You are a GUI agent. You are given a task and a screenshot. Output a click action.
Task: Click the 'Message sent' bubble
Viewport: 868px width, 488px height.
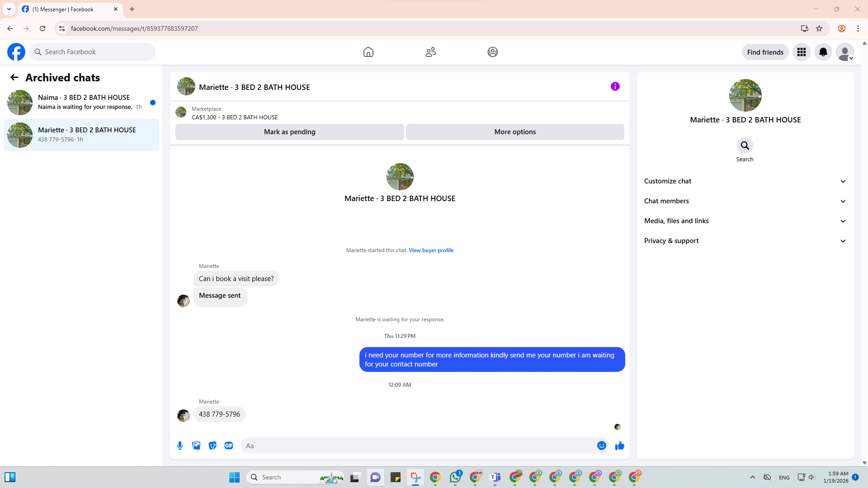click(220, 296)
